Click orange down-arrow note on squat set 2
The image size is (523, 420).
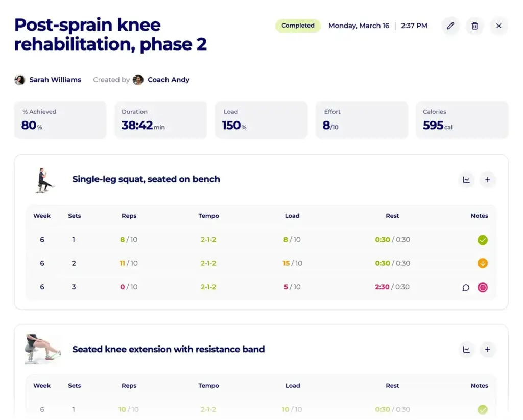(482, 263)
